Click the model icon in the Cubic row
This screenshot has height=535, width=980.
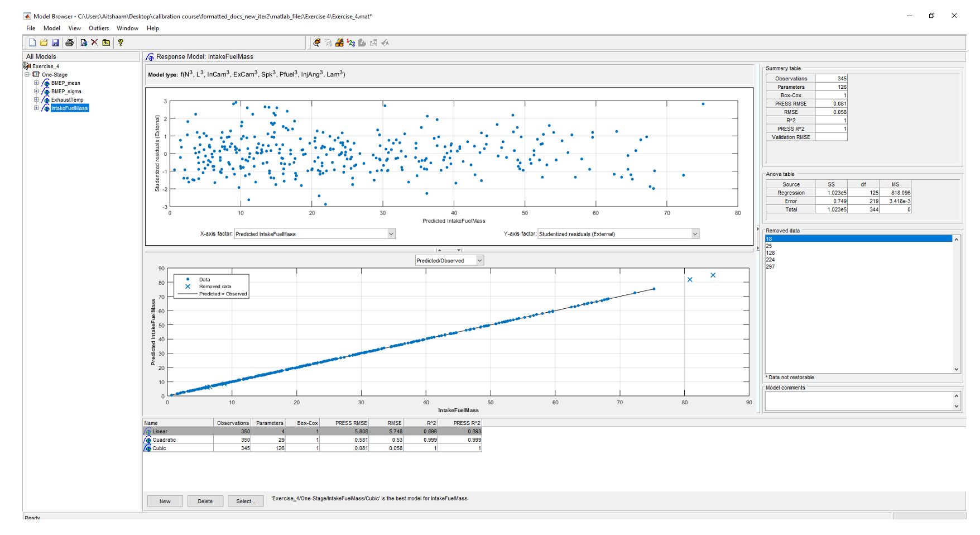pos(148,448)
